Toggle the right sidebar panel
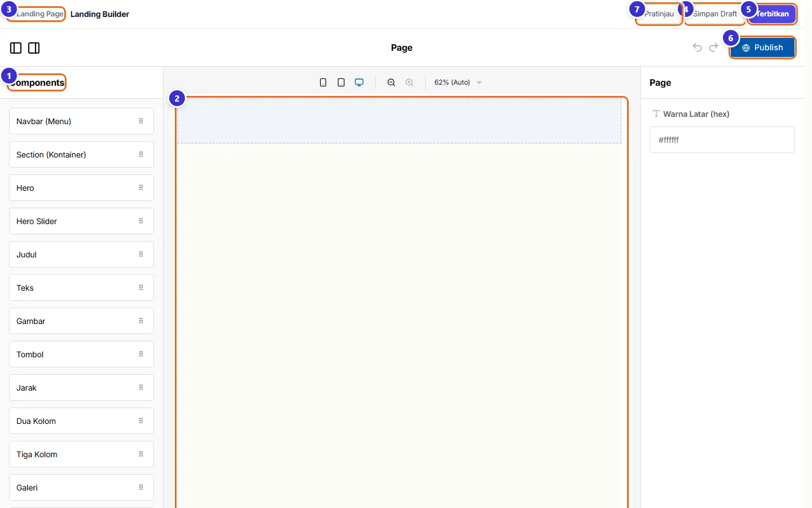Image resolution: width=812 pixels, height=508 pixels. coord(34,48)
